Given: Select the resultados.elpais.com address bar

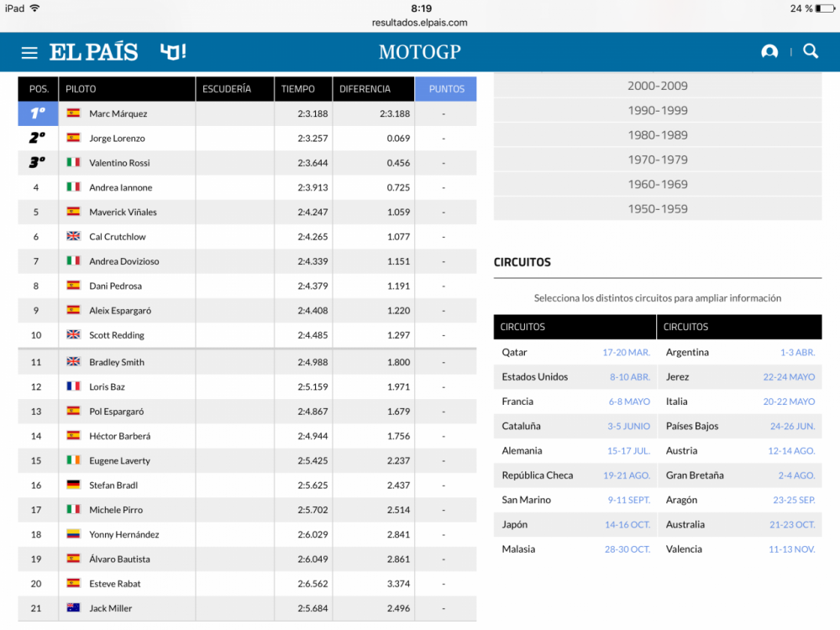Looking at the screenshot, I should (x=420, y=23).
